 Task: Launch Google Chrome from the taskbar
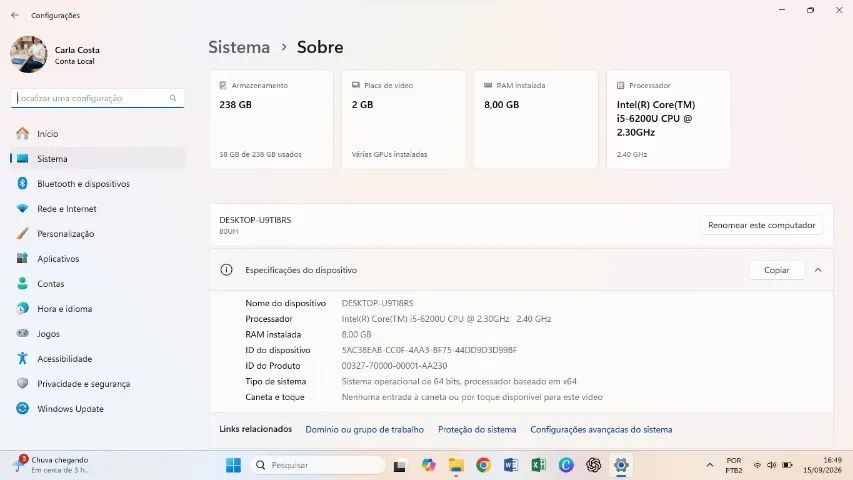[x=483, y=465]
